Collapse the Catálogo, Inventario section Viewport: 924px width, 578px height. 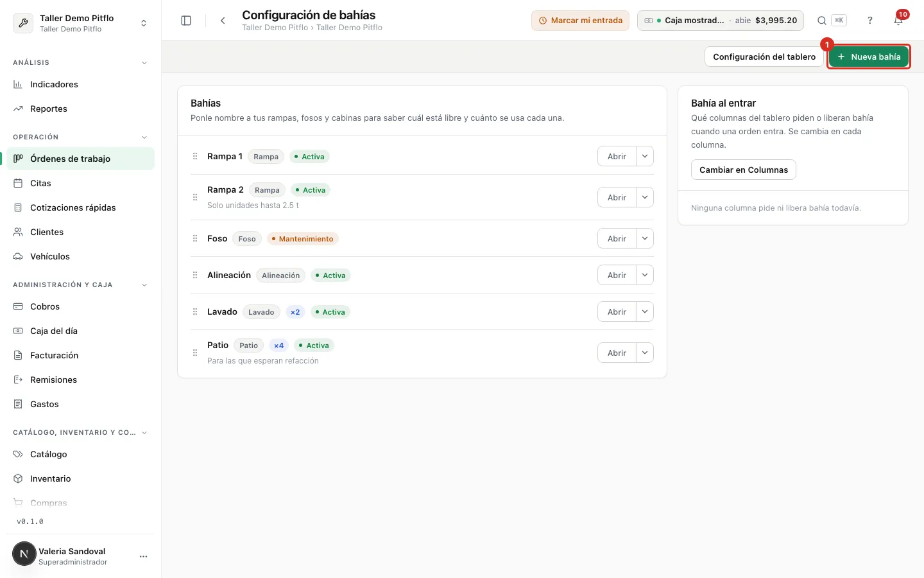click(144, 433)
